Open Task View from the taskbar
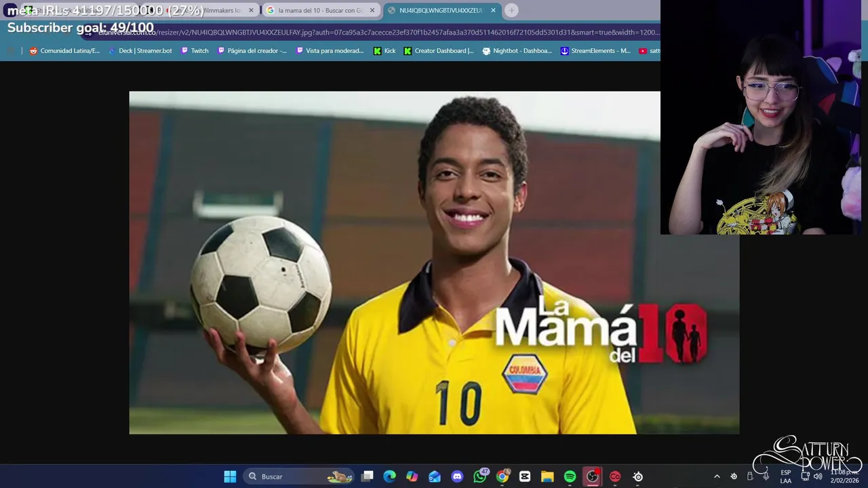Viewport: 868px width, 488px height. click(x=367, y=476)
